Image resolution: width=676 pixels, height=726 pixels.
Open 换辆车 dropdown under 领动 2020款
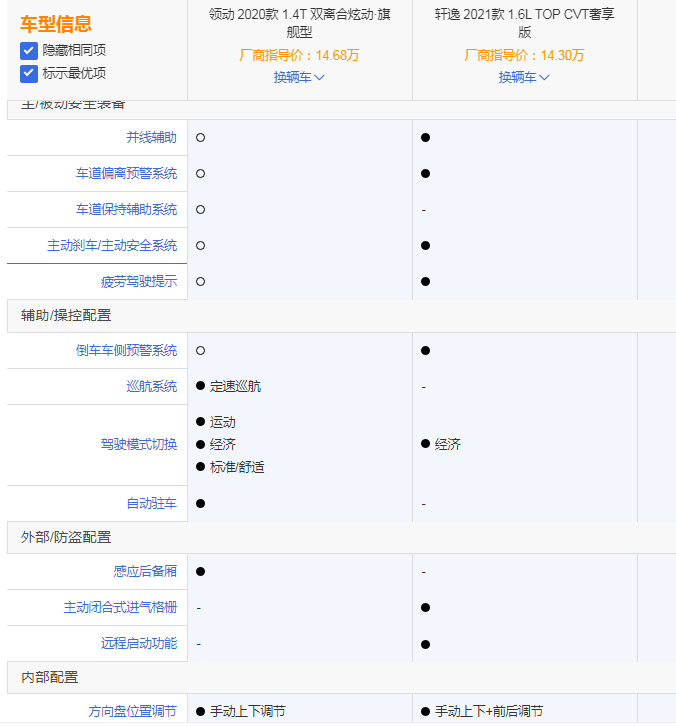point(299,77)
